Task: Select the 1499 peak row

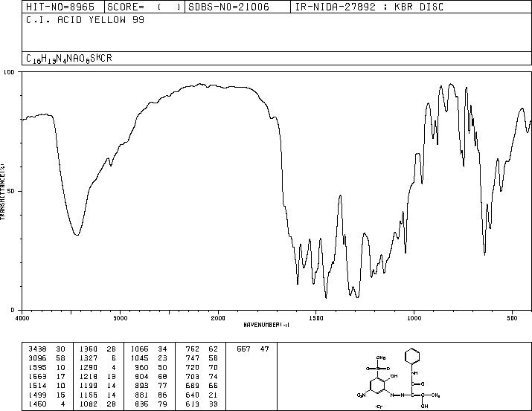Action: (x=47, y=395)
